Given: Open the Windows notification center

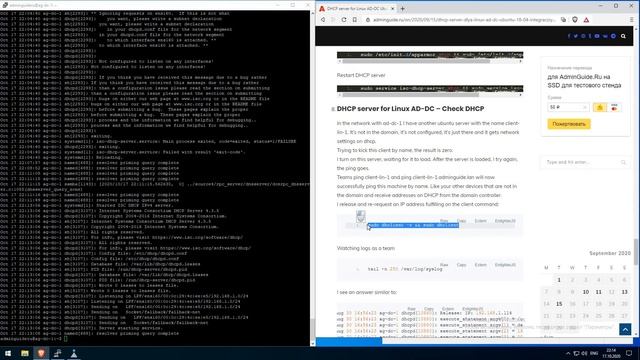Looking at the screenshot, I should 629,353.
